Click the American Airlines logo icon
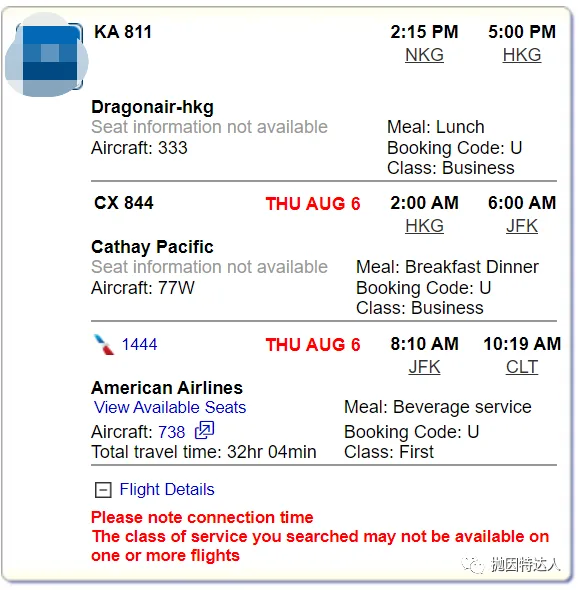Viewport: 579px width, 590px height. pos(103,344)
